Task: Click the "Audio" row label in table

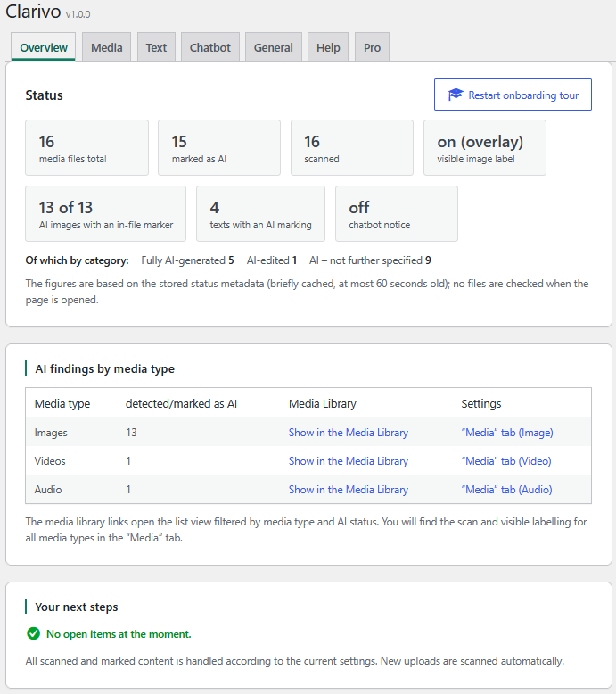Action: [48, 490]
